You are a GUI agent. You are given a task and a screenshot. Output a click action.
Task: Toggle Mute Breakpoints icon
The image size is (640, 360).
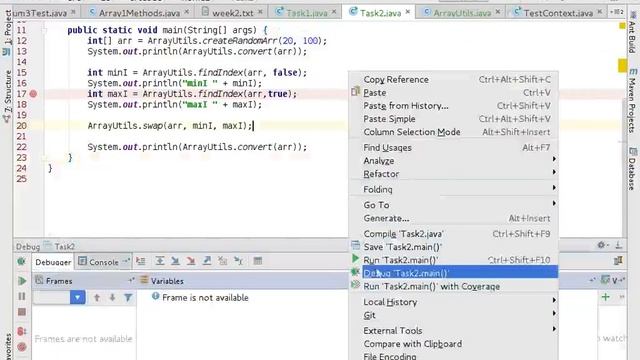22,347
